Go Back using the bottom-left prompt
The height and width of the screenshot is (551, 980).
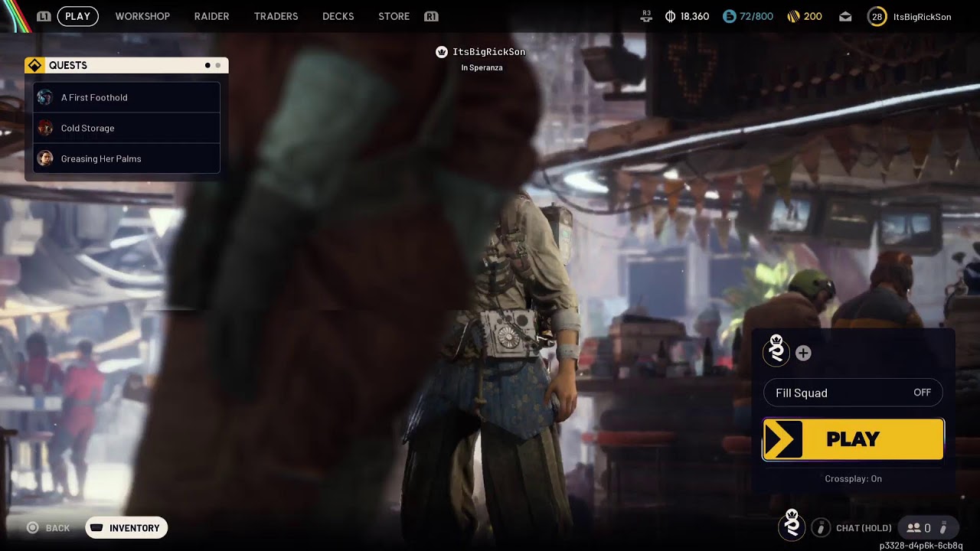[48, 528]
